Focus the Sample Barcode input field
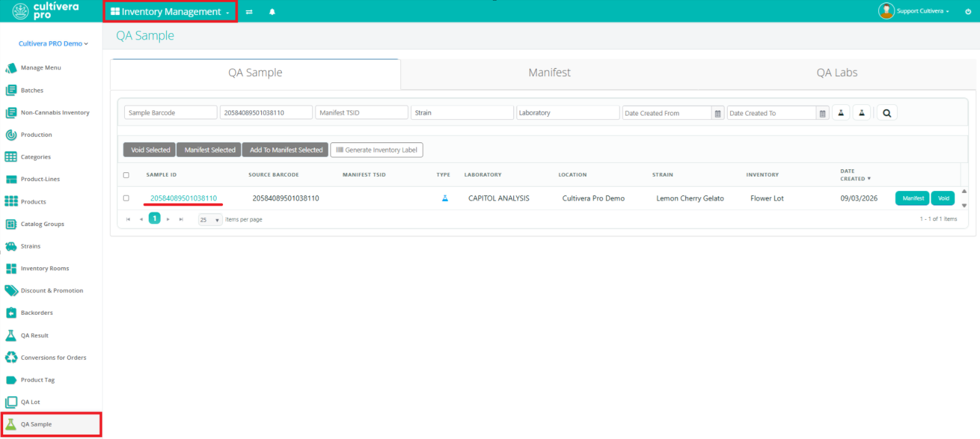 coord(171,112)
